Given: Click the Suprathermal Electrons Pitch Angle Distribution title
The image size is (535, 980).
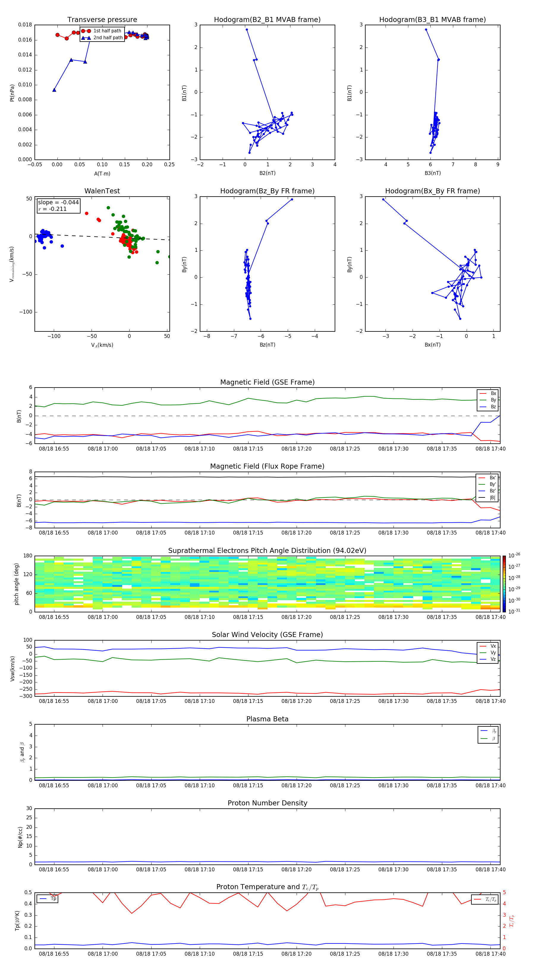Looking at the screenshot, I should (267, 551).
